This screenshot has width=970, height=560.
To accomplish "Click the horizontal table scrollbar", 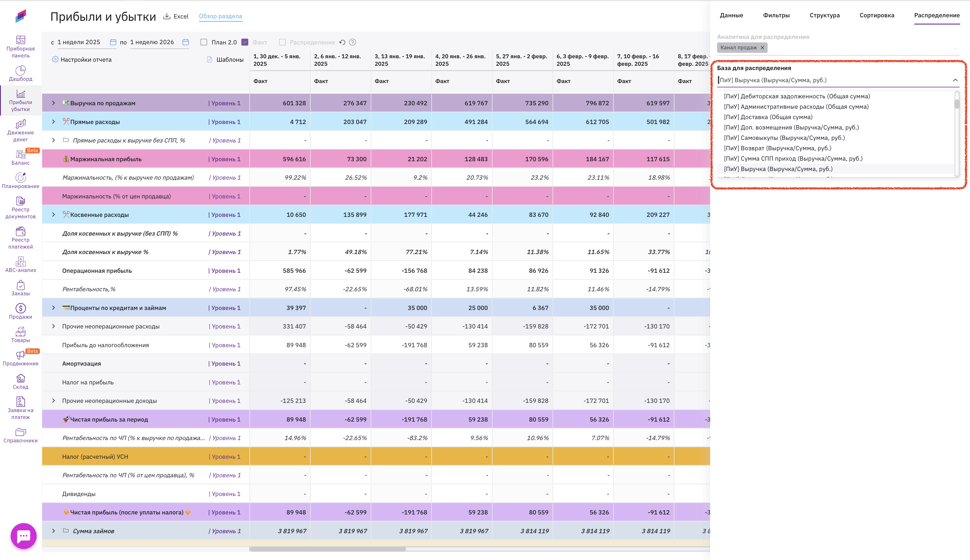I will 328,549.
